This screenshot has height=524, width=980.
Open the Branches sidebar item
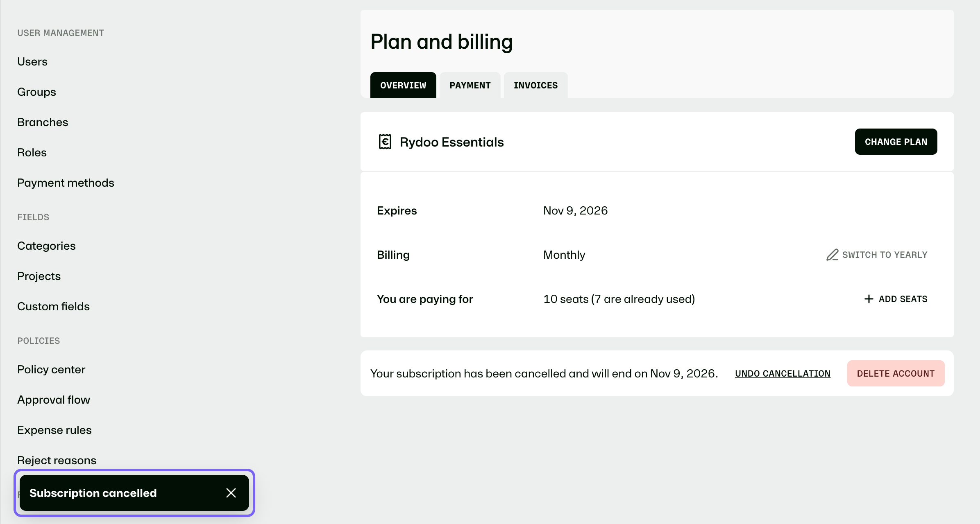point(43,122)
